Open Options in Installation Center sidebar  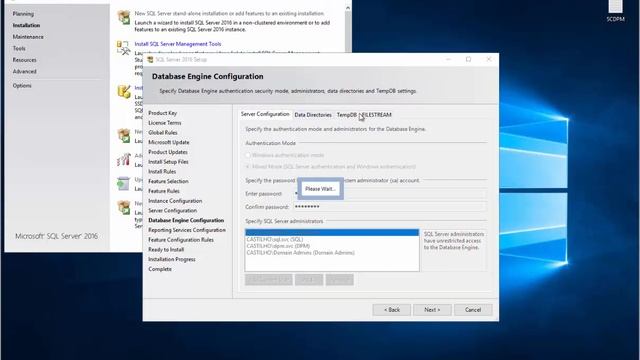coord(22,86)
